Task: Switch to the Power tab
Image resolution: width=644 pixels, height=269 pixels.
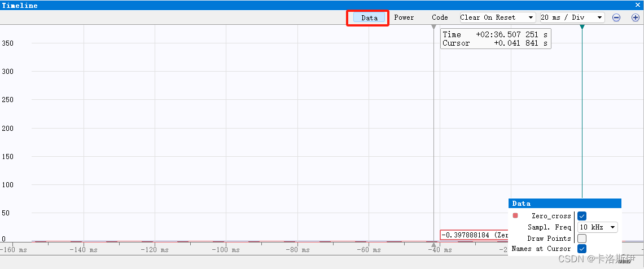Action: 404,17
